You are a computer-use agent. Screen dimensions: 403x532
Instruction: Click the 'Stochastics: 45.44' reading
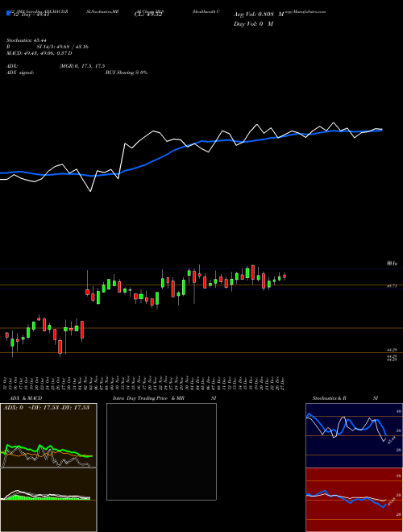[x=26, y=40]
